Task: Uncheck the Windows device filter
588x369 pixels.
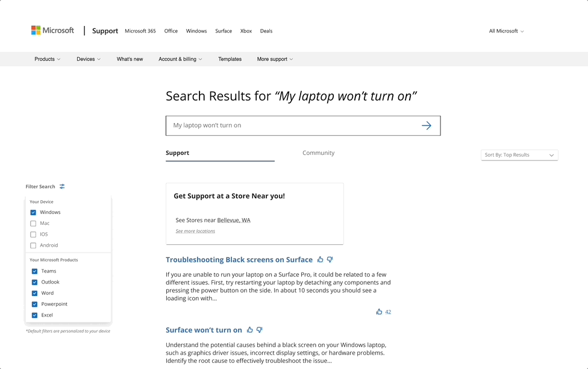Action: [x=34, y=212]
